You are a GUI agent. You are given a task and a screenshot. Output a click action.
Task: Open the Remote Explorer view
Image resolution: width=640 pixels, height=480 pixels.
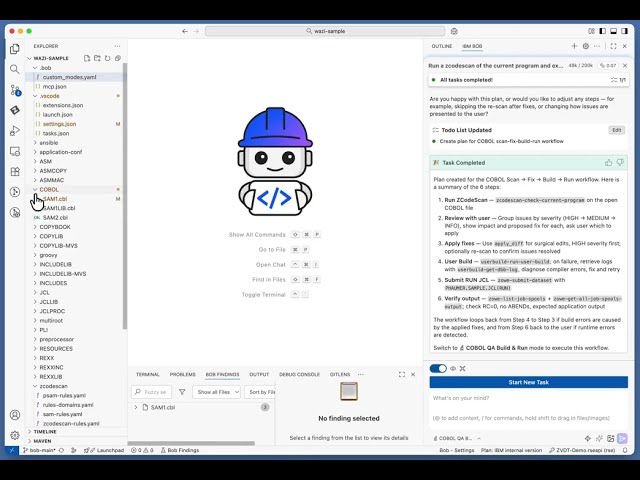(15, 151)
